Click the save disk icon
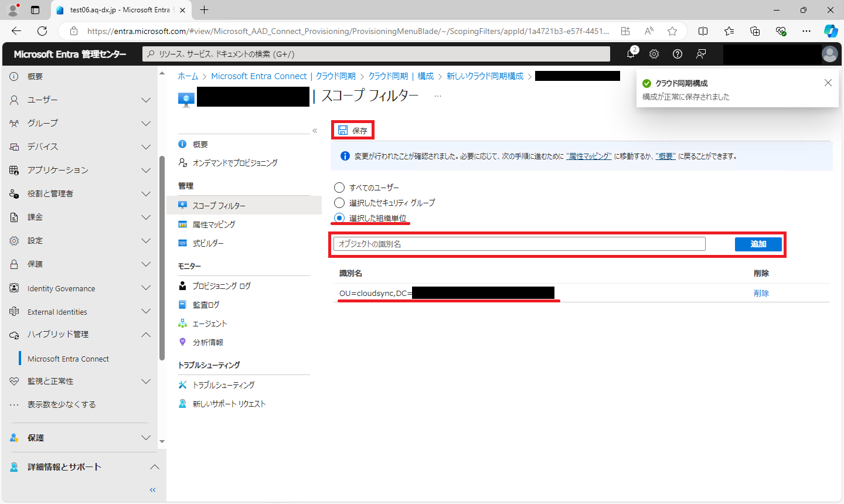This screenshot has height=504, width=844. point(343,130)
